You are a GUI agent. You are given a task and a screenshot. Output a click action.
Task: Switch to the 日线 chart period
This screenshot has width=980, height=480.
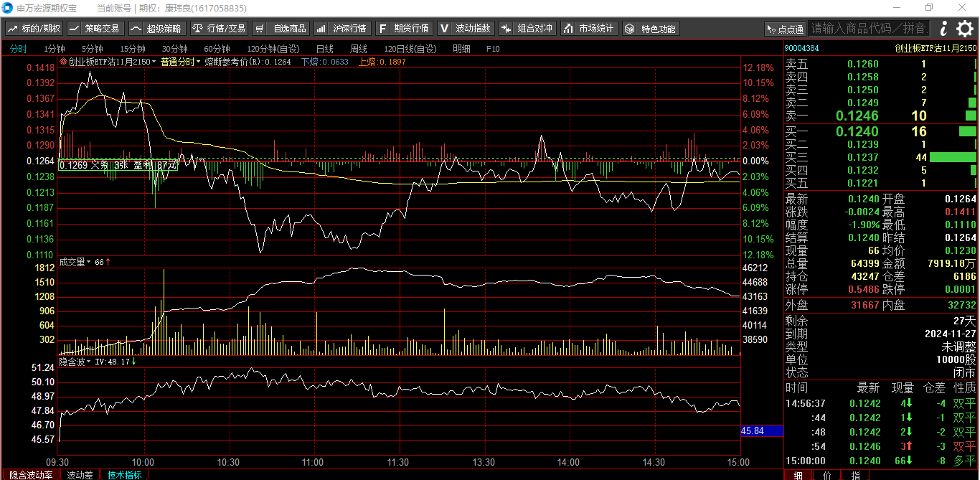324,49
